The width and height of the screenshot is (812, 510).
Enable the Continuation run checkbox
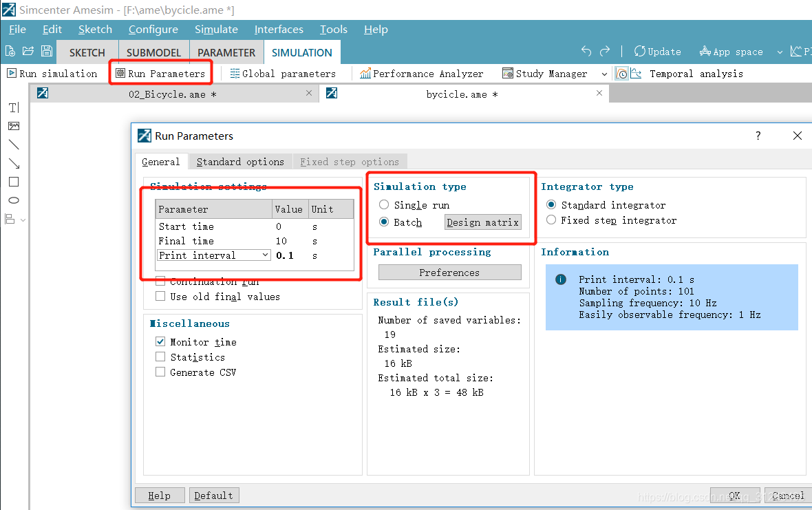pos(160,281)
